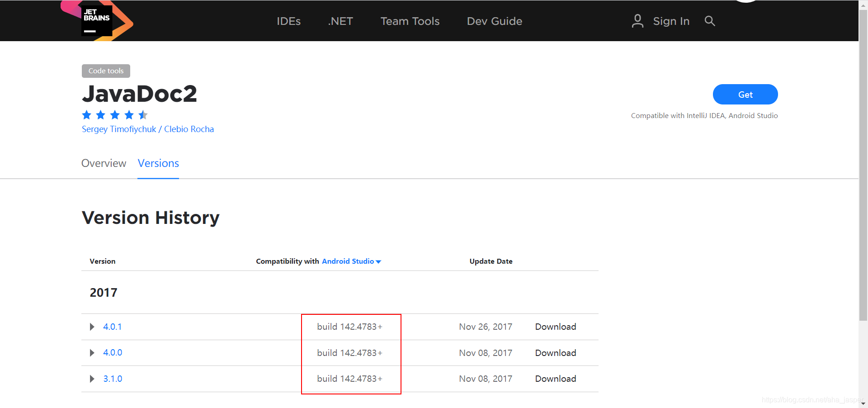
Task: Download version 4.0.0
Action: point(556,353)
